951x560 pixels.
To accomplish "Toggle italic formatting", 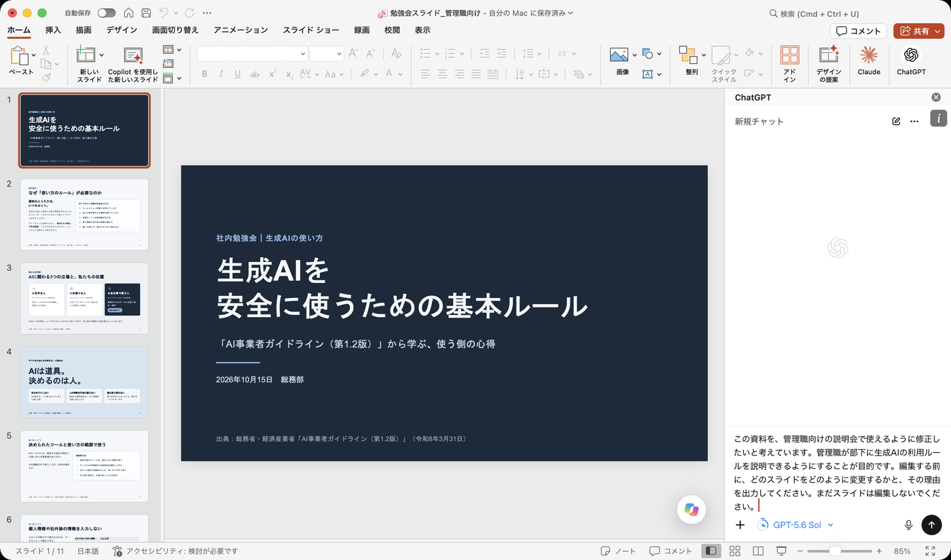I will pos(221,74).
